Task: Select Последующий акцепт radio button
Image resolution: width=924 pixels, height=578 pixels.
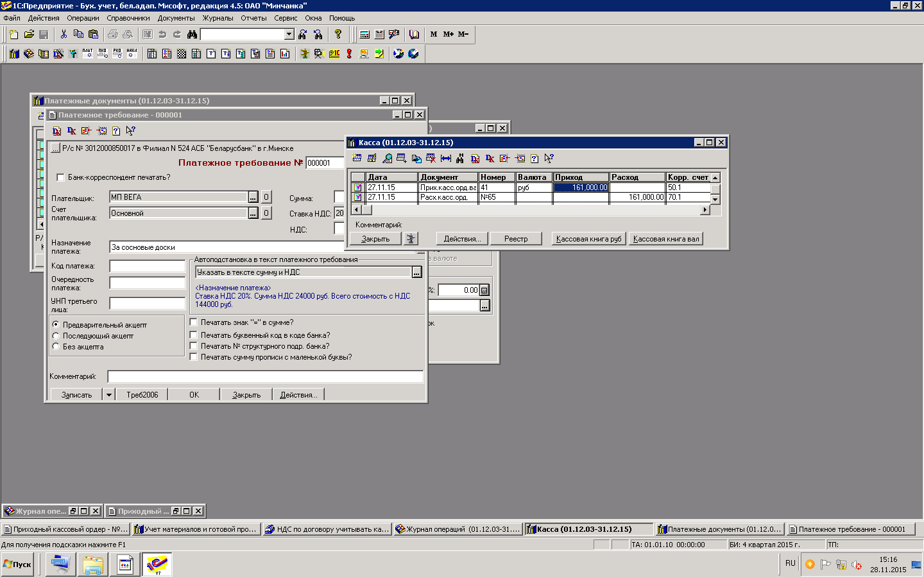Action: click(56, 335)
